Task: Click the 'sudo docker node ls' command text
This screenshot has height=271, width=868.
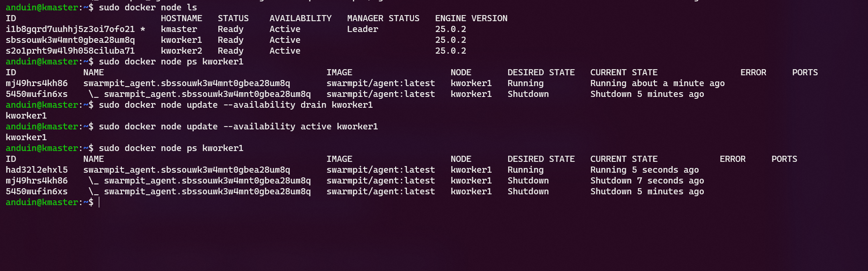Action: 148,8
